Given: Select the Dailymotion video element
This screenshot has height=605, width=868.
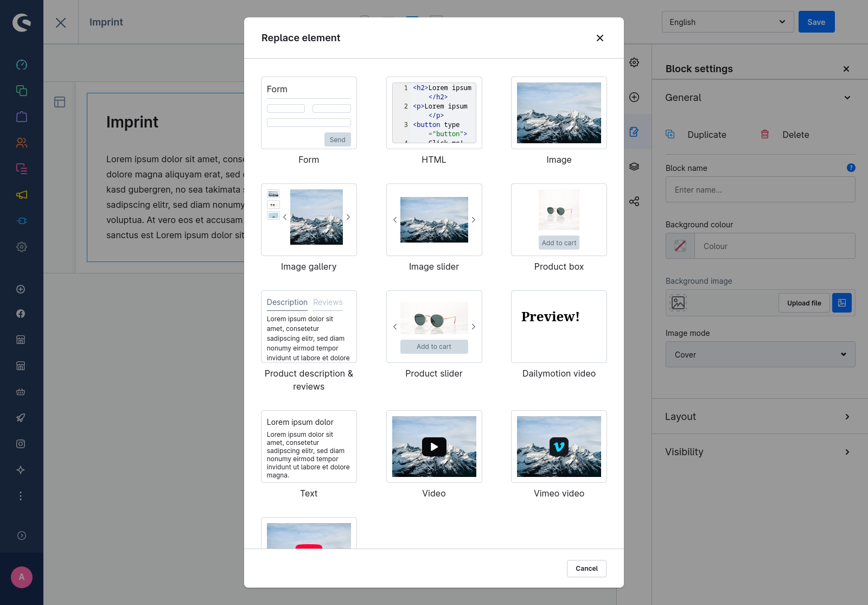Looking at the screenshot, I should pos(559,327).
